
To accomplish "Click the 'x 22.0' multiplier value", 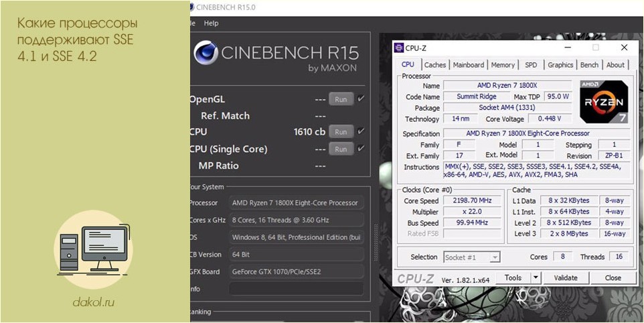I will (472, 212).
